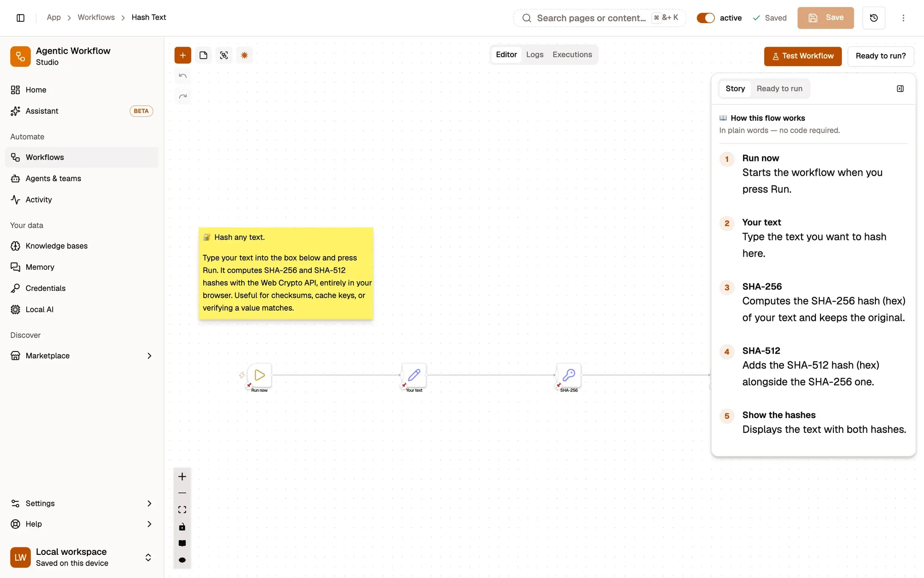Navigate to Workflows in the breadcrumb
The width and height of the screenshot is (924, 578).
[x=96, y=18]
